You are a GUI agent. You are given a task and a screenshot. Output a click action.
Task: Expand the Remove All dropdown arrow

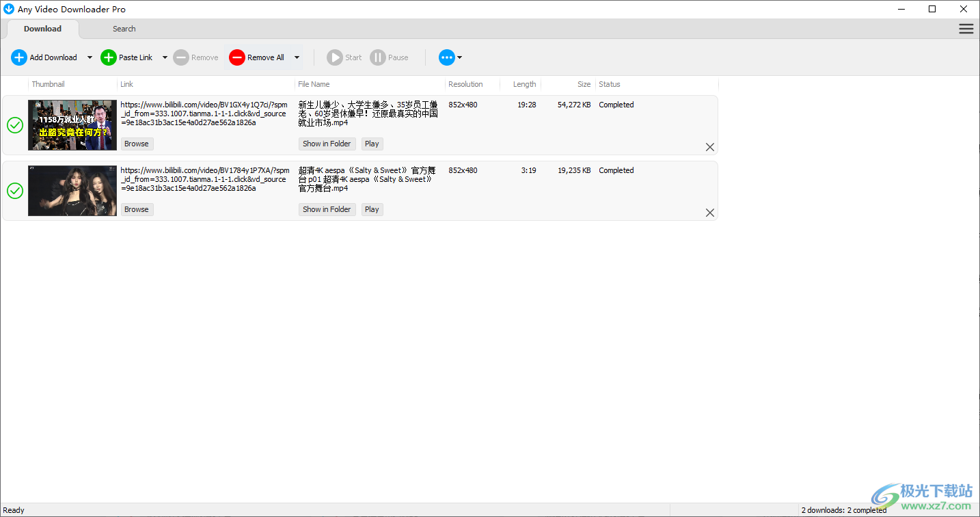pyautogui.click(x=297, y=57)
